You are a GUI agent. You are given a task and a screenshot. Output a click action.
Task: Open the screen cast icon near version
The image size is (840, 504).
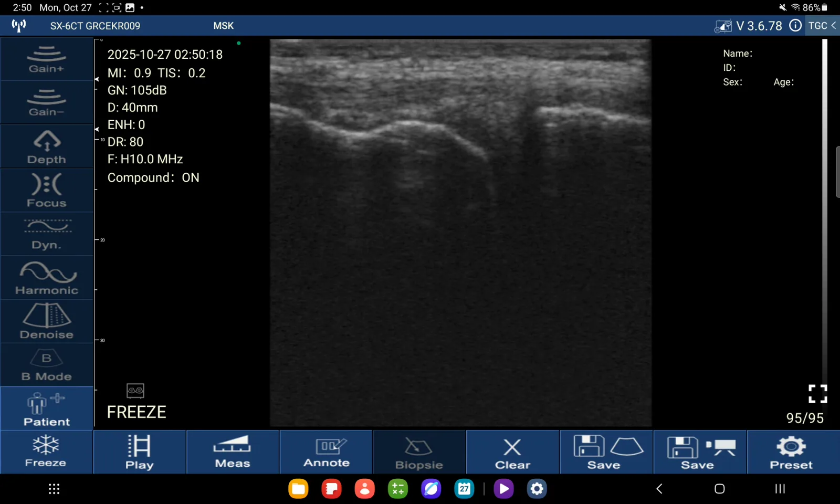pos(723,26)
